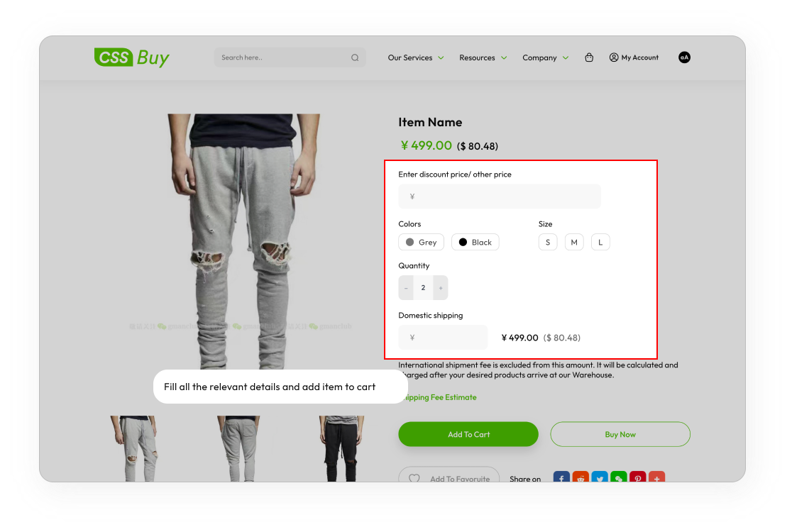Expand the Resources dropdown menu
The height and width of the screenshot is (532, 792).
point(483,57)
